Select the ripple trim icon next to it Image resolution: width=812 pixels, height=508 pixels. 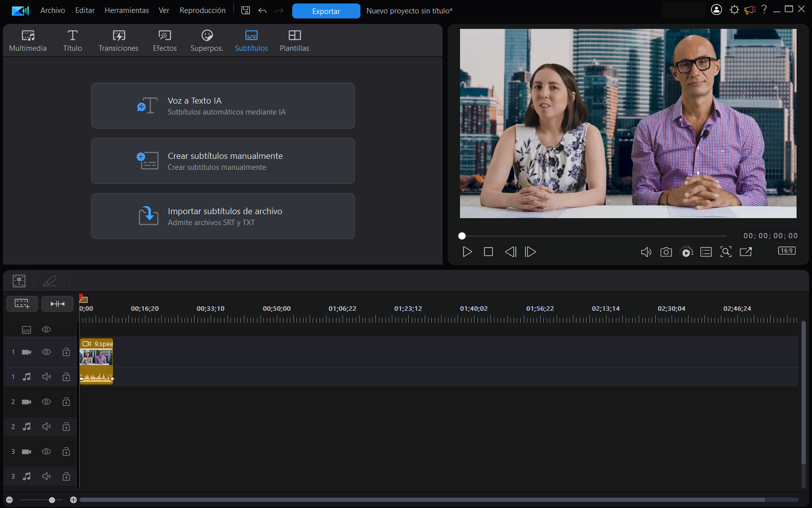[57, 303]
